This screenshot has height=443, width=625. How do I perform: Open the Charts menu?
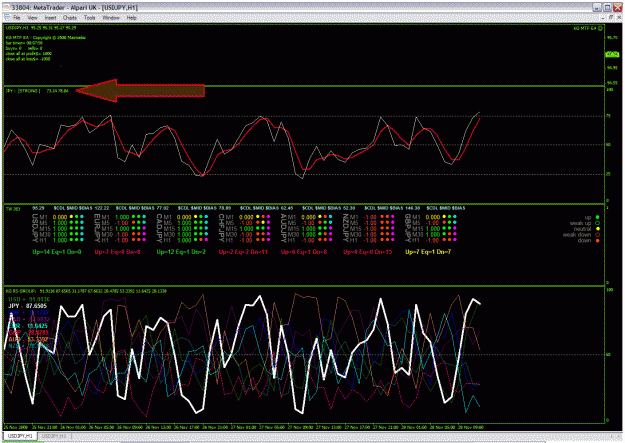tap(70, 18)
